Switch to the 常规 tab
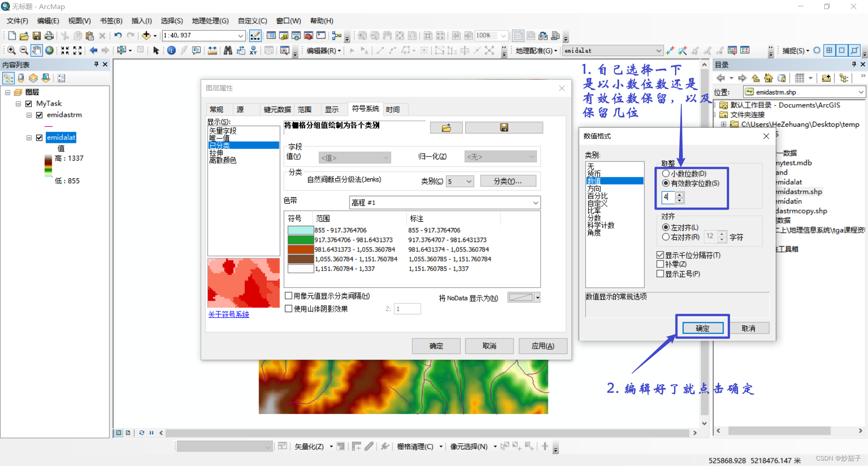868x466 pixels. tap(217, 109)
